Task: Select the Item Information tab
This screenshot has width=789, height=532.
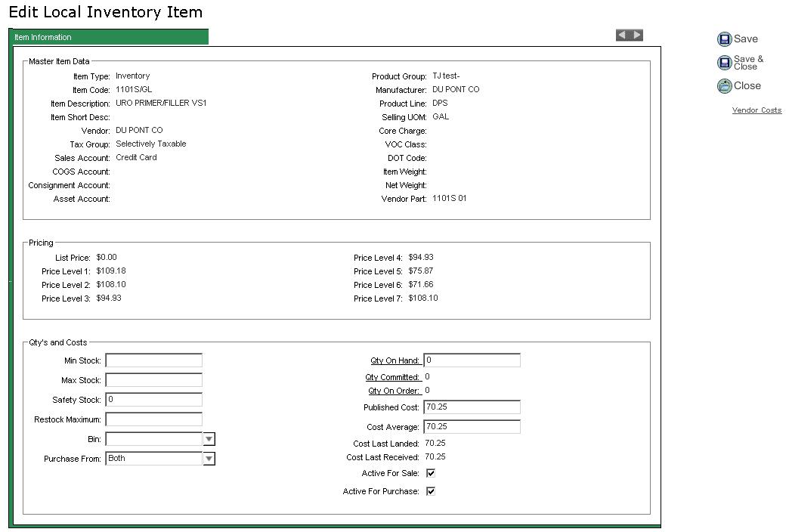Action: 110,37
